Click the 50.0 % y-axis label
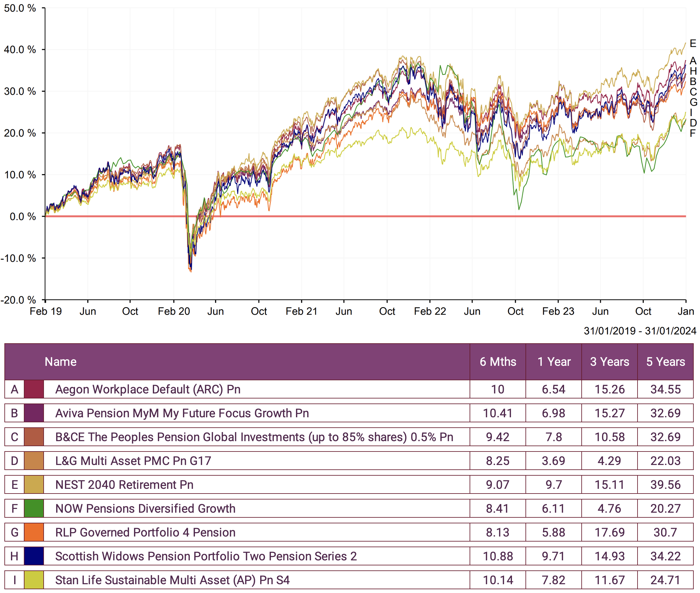 click(20, 8)
